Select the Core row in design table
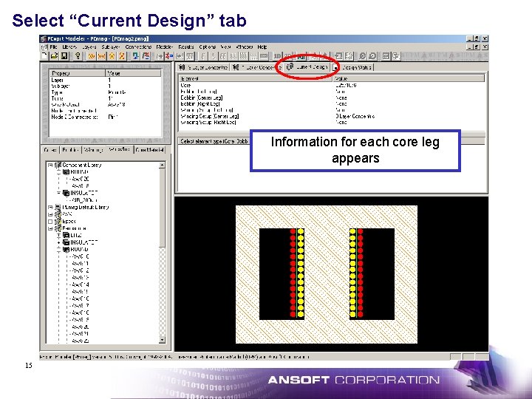Image resolution: width=532 pixels, height=399 pixels. pyautogui.click(x=332, y=85)
